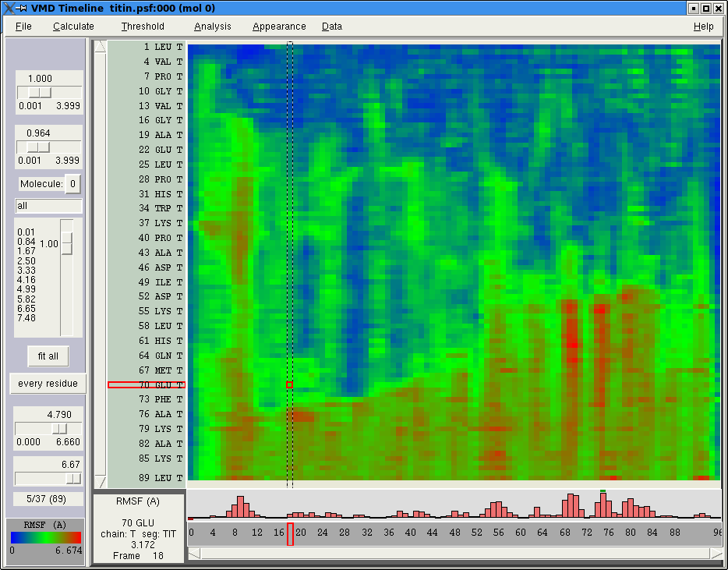
Task: Click the RMSF color scale gradient bar
Action: (46, 537)
